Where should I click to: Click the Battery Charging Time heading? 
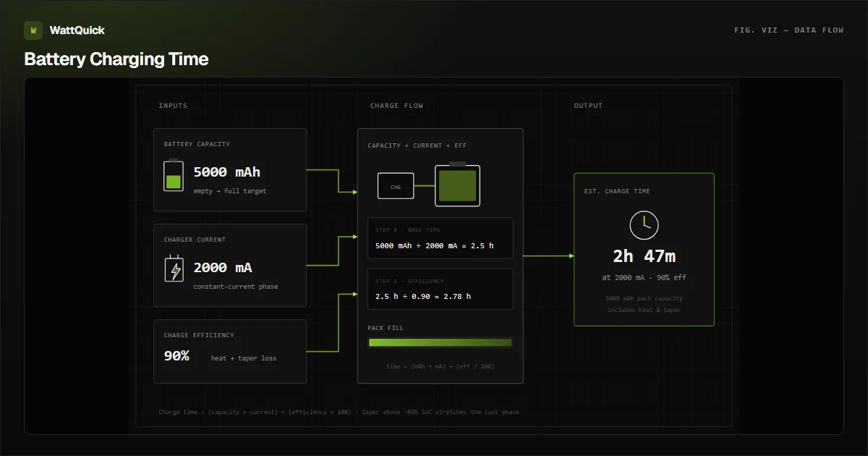click(x=116, y=59)
